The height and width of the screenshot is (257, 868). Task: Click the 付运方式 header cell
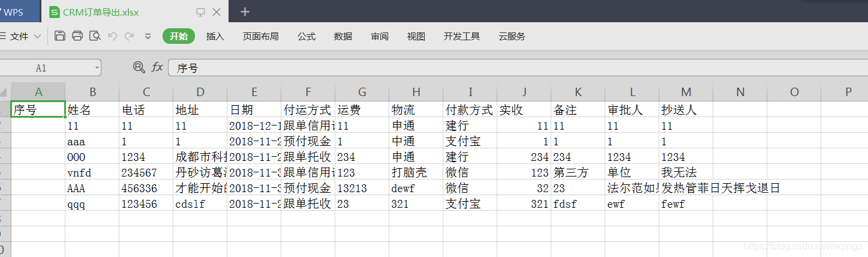tap(308, 110)
